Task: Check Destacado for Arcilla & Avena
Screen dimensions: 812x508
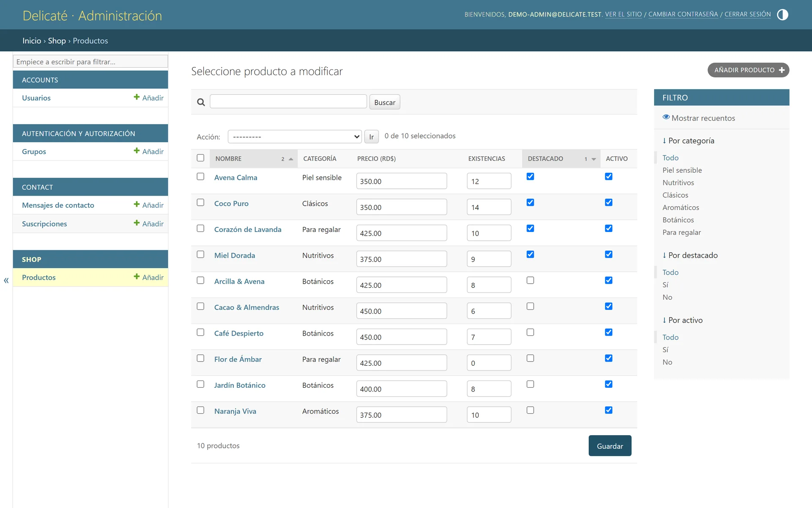Action: click(530, 280)
